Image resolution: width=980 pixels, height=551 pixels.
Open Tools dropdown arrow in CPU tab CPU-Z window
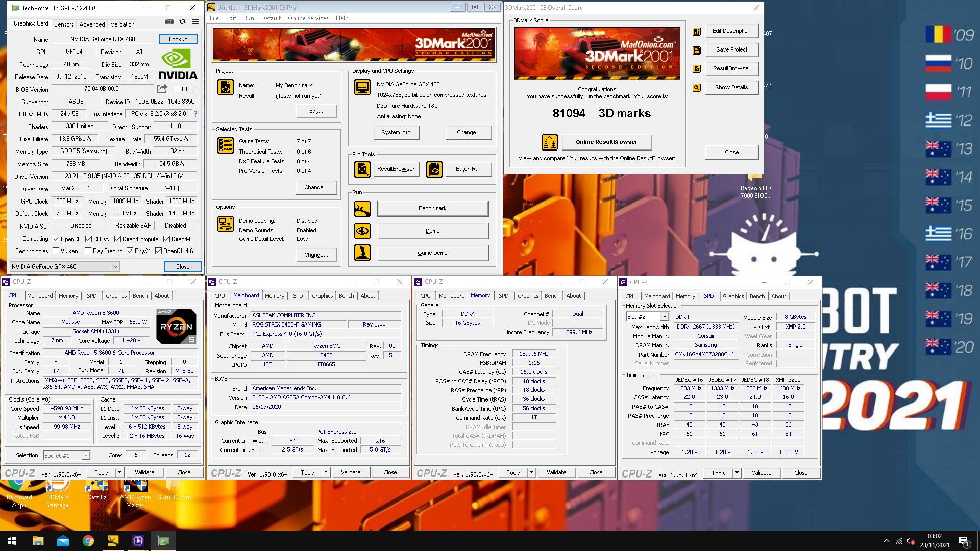(119, 472)
